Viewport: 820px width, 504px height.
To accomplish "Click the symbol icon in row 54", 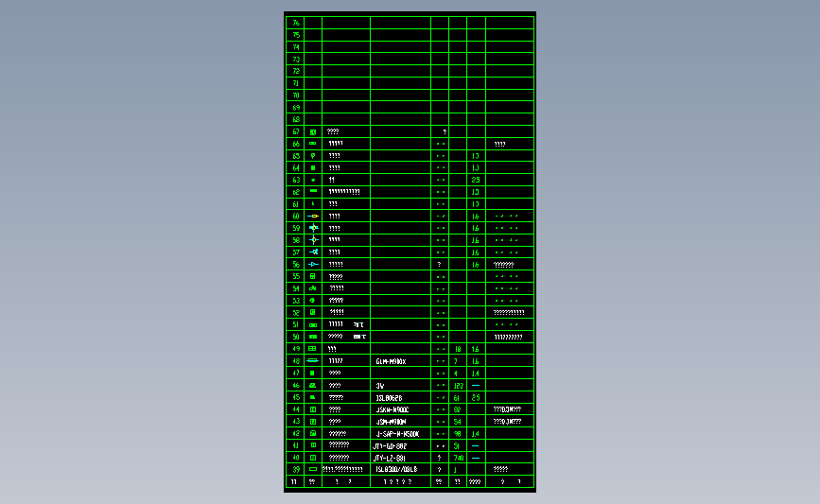I will pos(313,288).
